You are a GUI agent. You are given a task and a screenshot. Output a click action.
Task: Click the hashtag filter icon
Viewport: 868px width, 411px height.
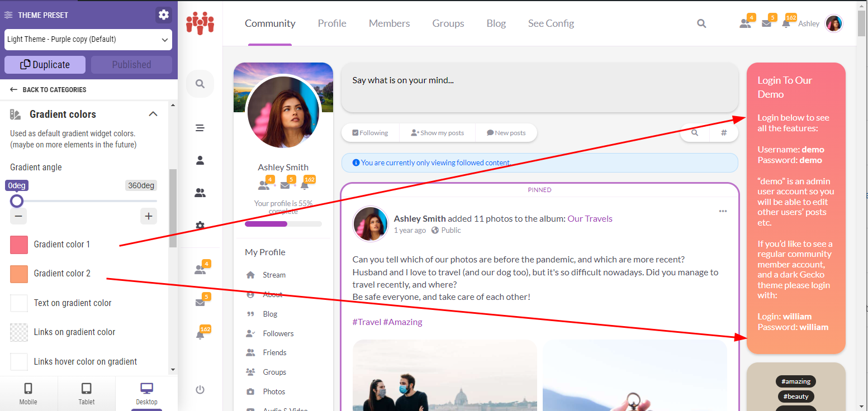724,133
